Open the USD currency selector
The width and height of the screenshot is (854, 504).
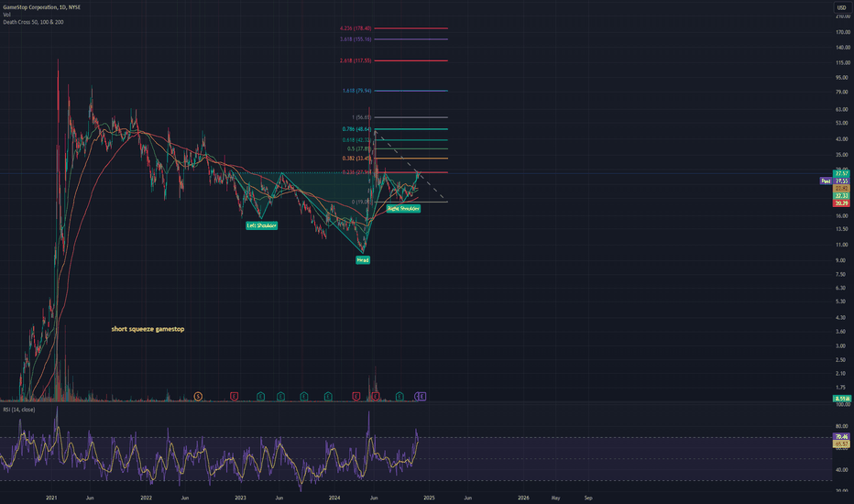point(841,7)
